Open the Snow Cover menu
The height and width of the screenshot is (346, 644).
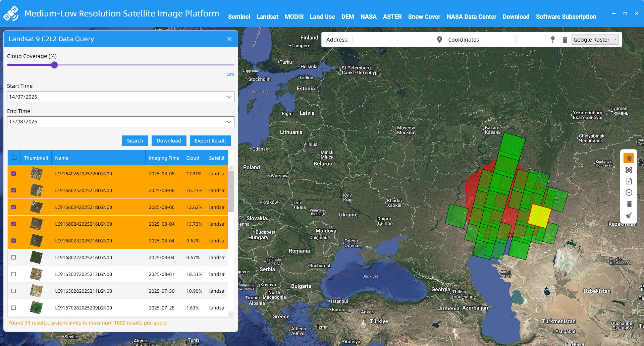click(424, 17)
